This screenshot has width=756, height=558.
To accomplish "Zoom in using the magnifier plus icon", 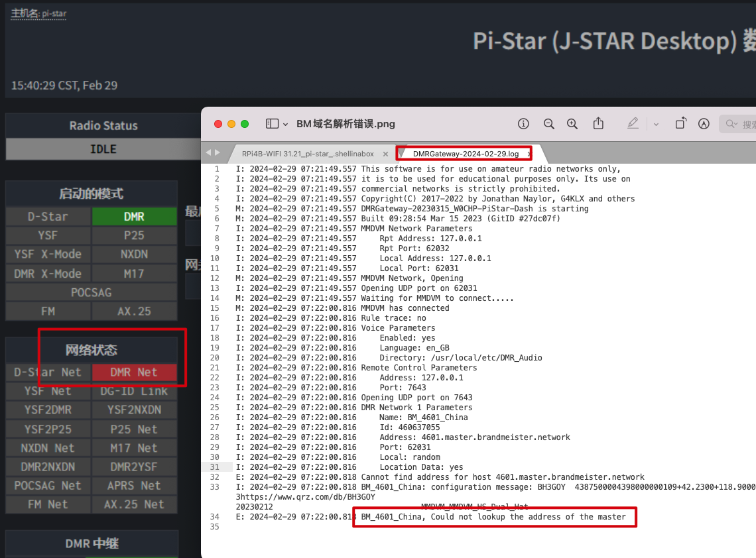I will click(x=572, y=124).
